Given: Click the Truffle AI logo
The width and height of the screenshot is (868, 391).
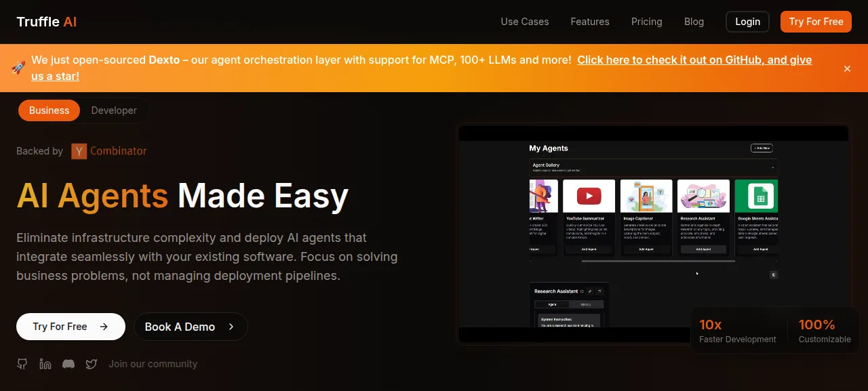Looking at the screenshot, I should pos(47,22).
